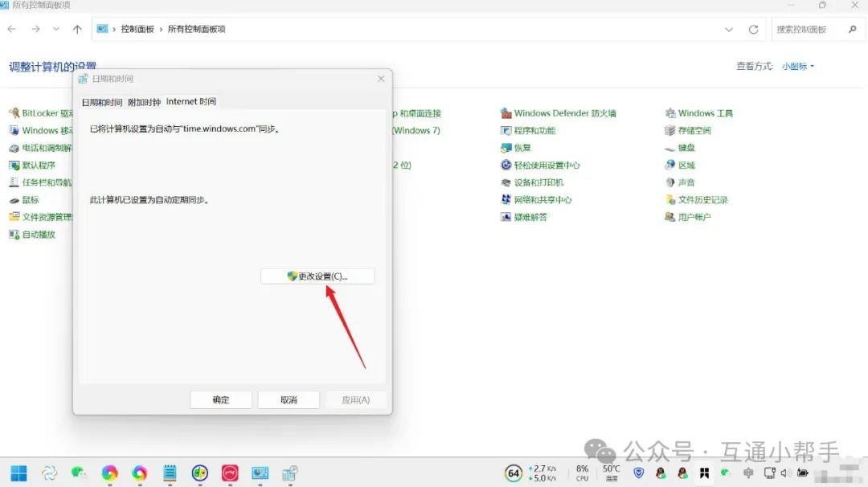868x487 pixels.
Task: Click the 更改设置(C)... button
Action: coord(317,276)
